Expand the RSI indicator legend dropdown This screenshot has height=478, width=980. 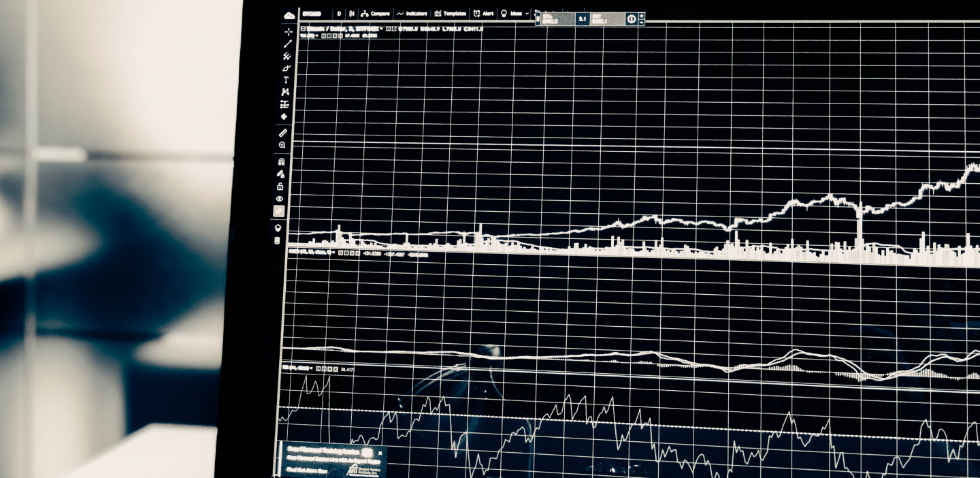[311, 368]
